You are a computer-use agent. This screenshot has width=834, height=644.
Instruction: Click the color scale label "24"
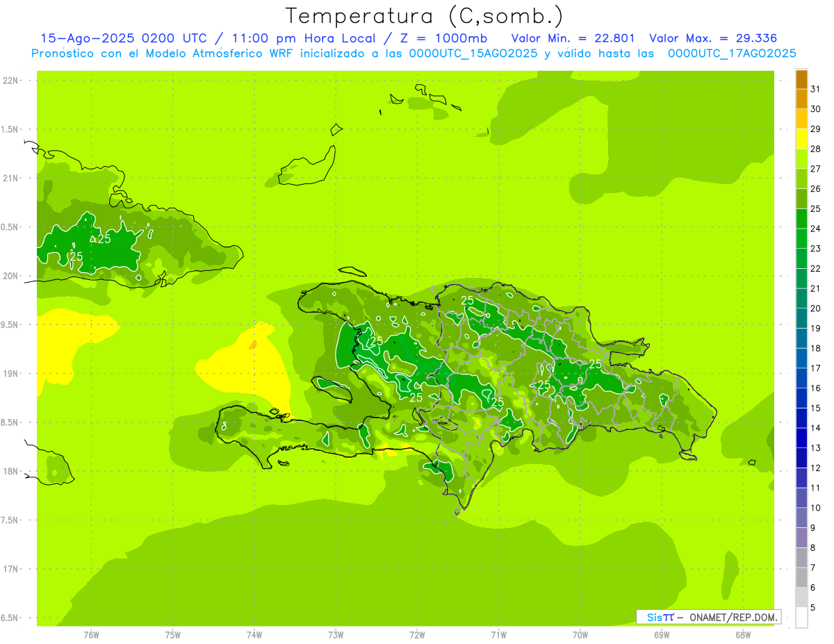click(x=816, y=229)
